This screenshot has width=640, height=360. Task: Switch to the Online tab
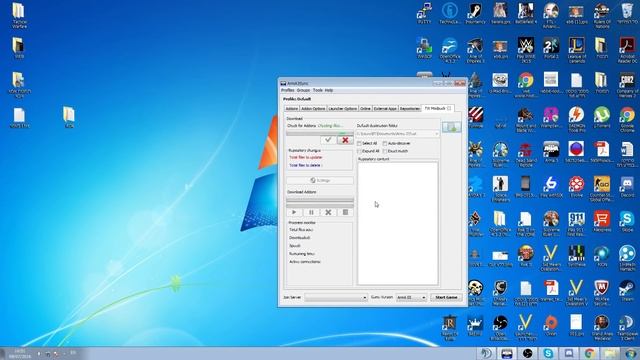pyautogui.click(x=365, y=109)
